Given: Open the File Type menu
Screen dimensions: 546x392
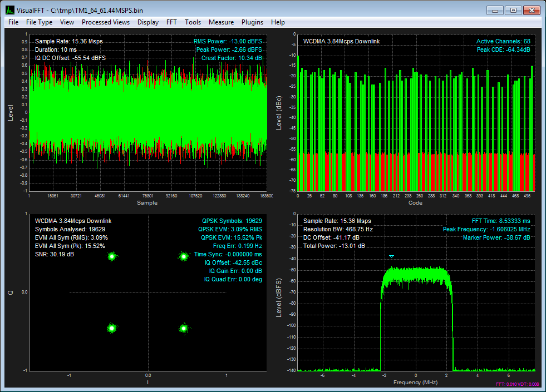Looking at the screenshot, I should pos(39,22).
